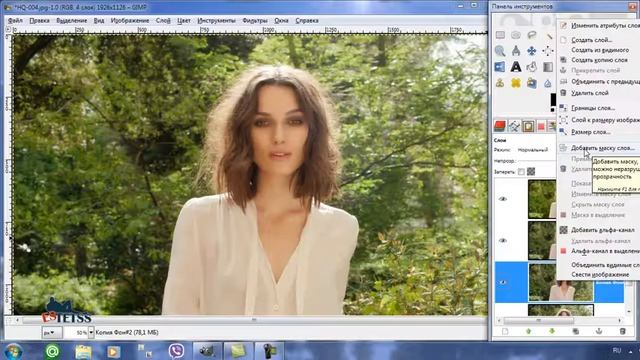Choose 'Создать из видимого' menu entry
Image resolution: width=640 pixels, height=360 pixels.
[599, 50]
